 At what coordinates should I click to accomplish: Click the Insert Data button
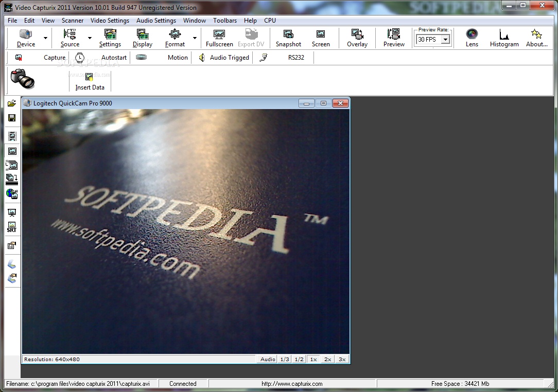pyautogui.click(x=90, y=81)
